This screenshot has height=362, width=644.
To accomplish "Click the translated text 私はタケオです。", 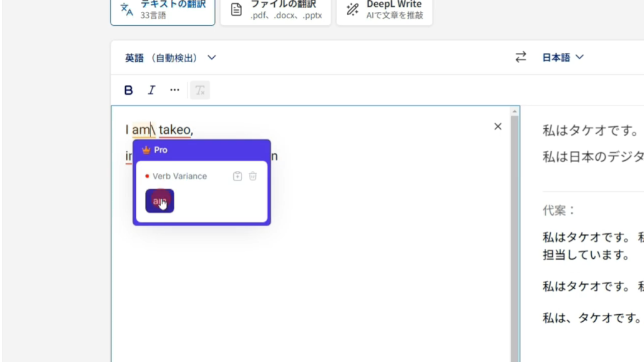I will tap(591, 131).
